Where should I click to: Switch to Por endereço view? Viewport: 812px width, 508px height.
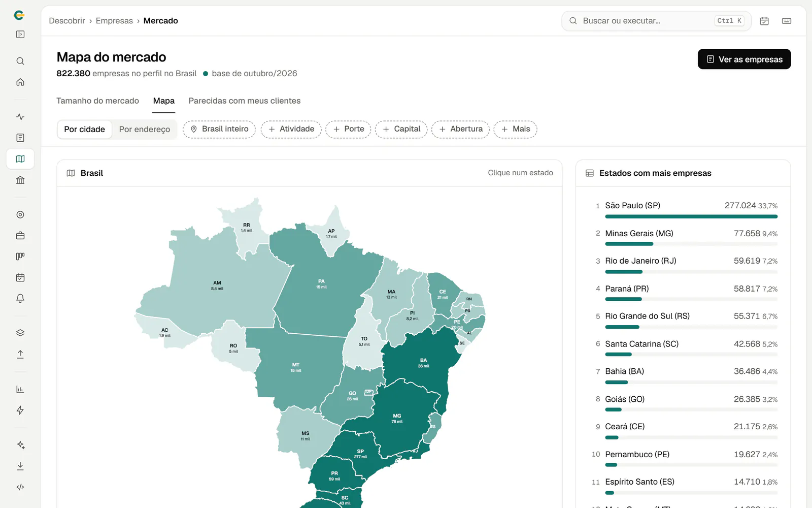click(x=145, y=129)
